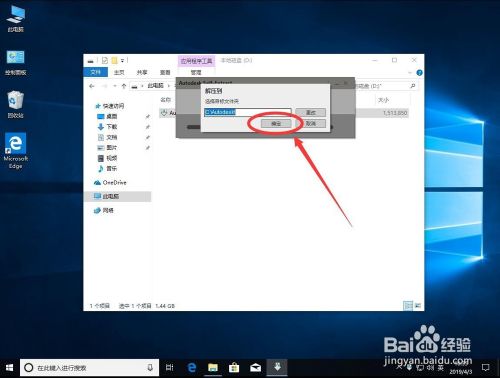Select the Microsoft Edge desktop shortcut
Screen dimensions: 500x378
[16, 151]
